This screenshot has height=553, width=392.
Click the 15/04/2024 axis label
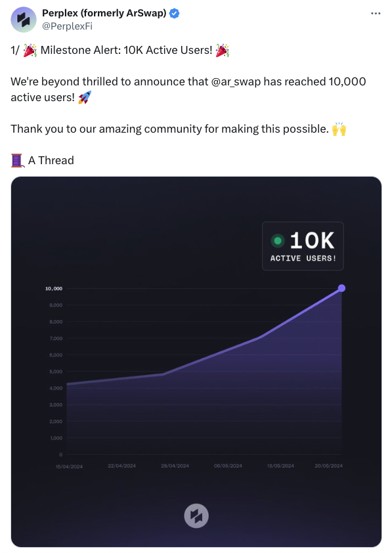point(68,466)
